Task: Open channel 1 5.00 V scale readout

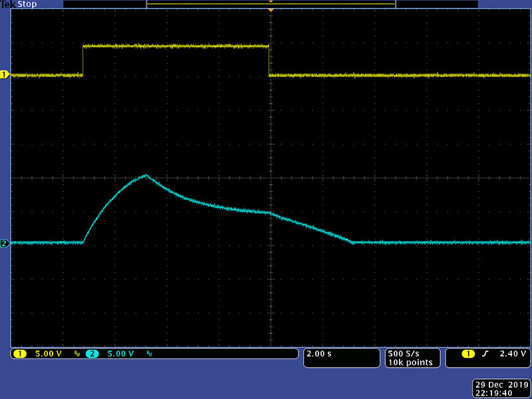Action: pyautogui.click(x=48, y=354)
